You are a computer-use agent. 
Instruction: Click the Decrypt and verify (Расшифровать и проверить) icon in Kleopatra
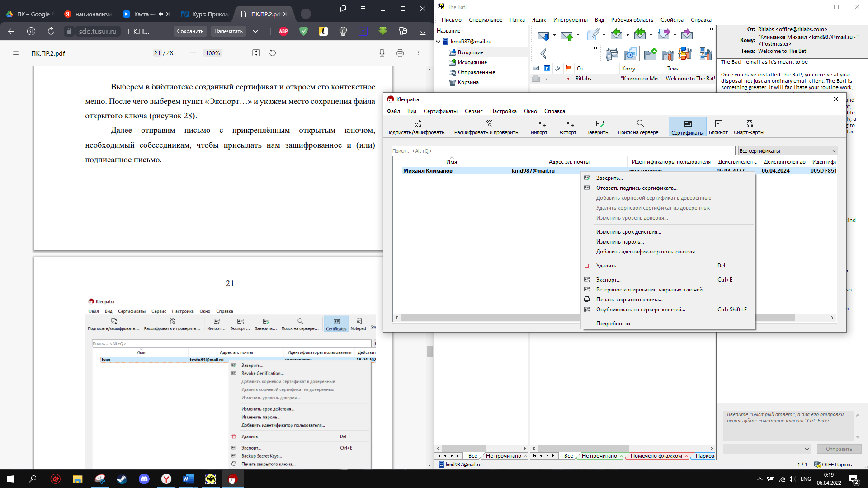pyautogui.click(x=488, y=127)
